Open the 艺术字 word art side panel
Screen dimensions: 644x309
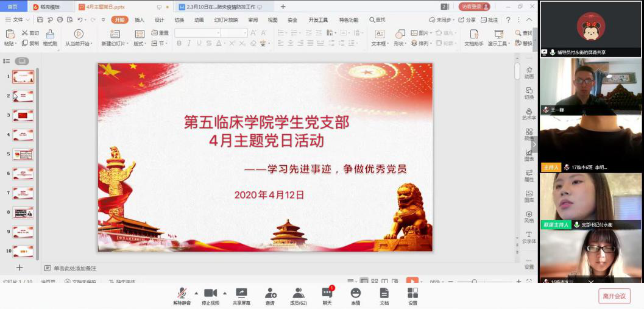pos(528,113)
